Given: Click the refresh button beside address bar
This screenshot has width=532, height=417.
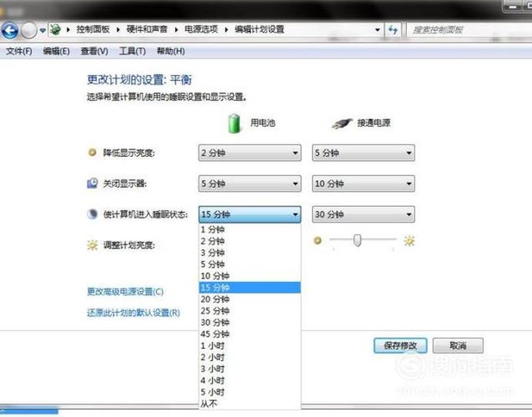Looking at the screenshot, I should pos(393,30).
